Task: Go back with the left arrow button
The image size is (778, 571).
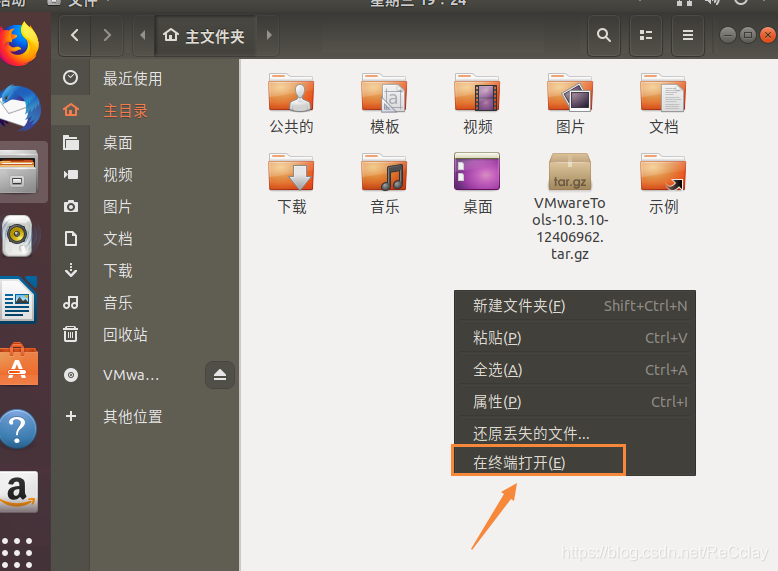Action: pos(75,35)
